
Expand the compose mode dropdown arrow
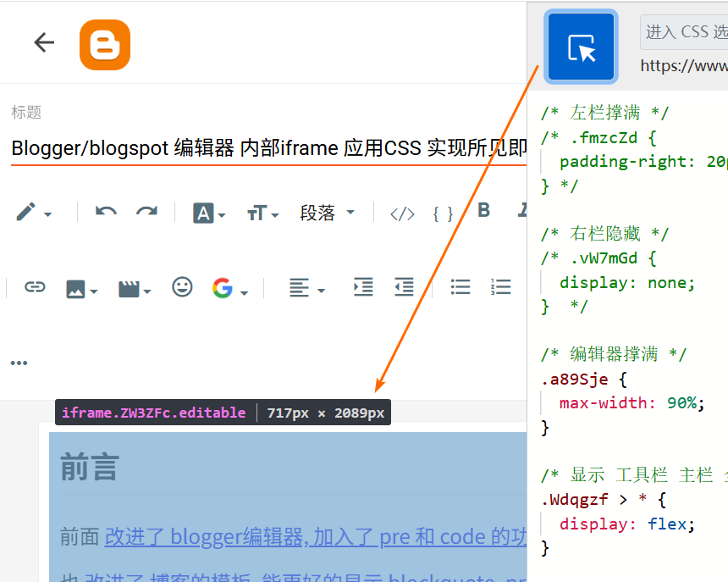pyautogui.click(x=47, y=214)
